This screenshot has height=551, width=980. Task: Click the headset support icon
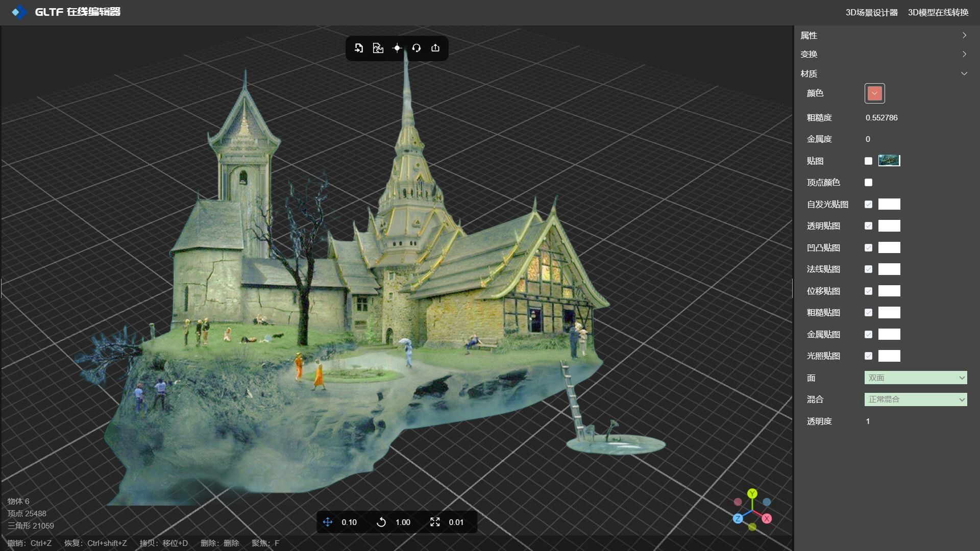pos(416,48)
